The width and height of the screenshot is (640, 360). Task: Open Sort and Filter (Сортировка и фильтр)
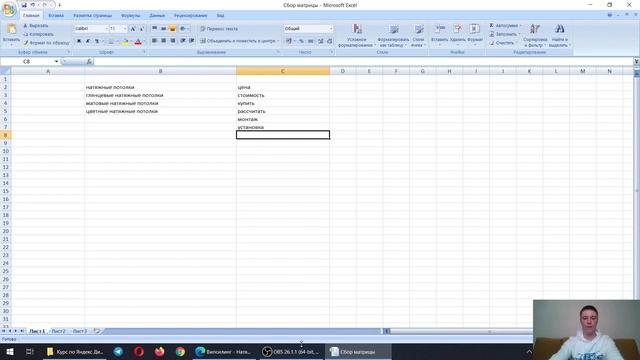tap(535, 35)
